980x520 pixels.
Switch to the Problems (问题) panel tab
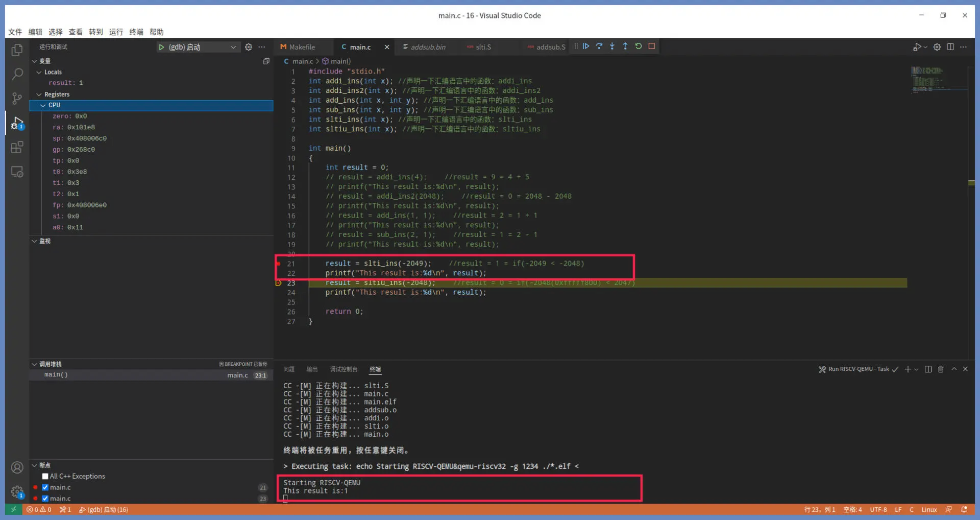[x=289, y=369]
